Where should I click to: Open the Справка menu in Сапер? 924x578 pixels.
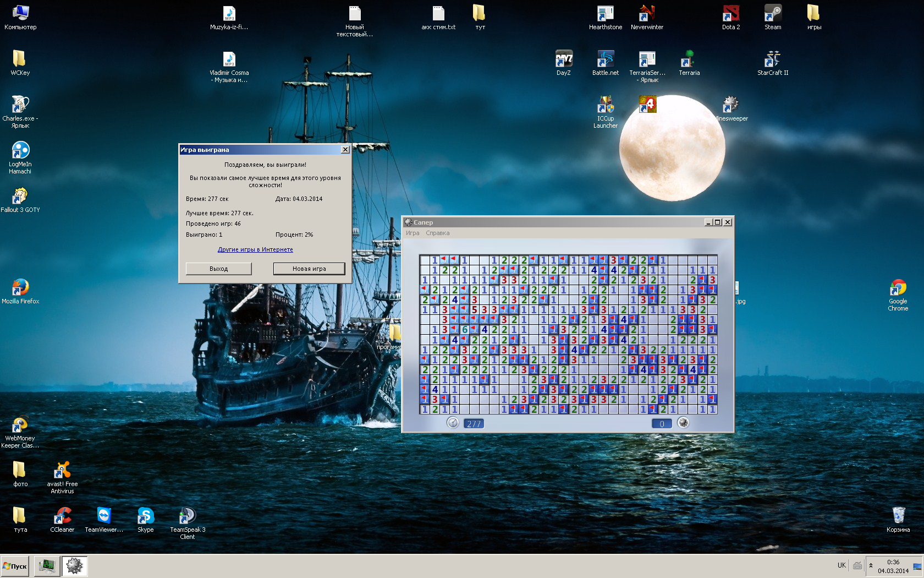(x=437, y=233)
